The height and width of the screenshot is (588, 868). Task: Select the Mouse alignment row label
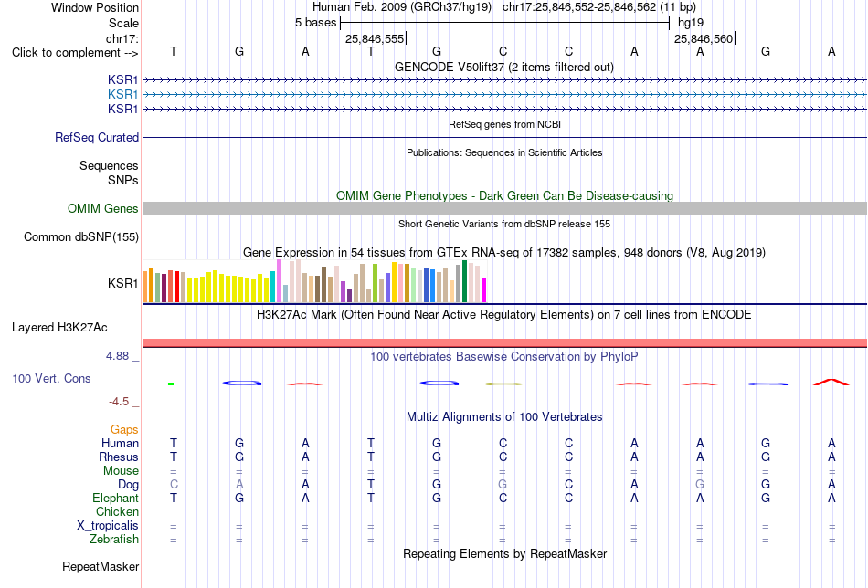click(x=121, y=471)
